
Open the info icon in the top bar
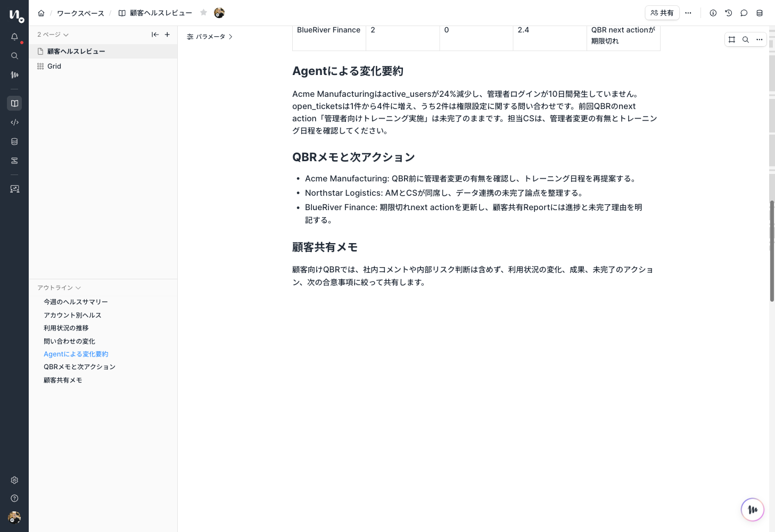[713, 13]
